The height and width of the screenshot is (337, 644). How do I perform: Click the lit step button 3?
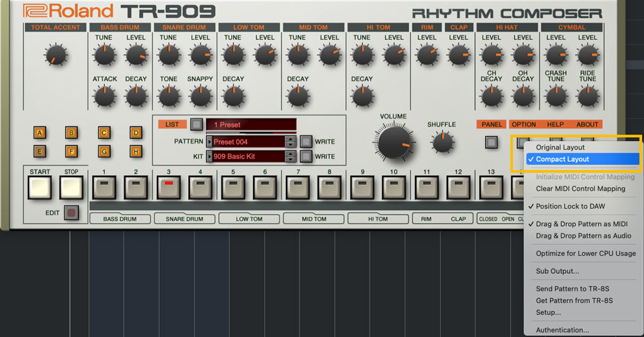[168, 188]
